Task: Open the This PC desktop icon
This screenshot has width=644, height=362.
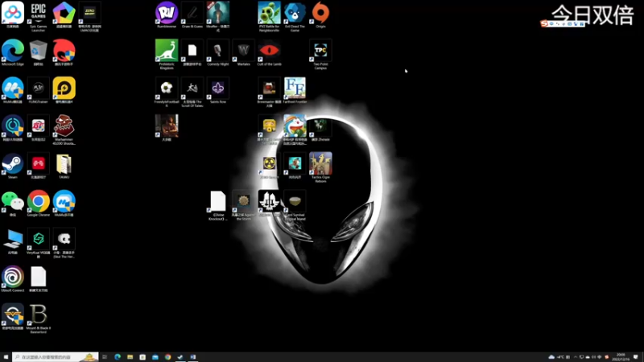Action: click(x=13, y=241)
